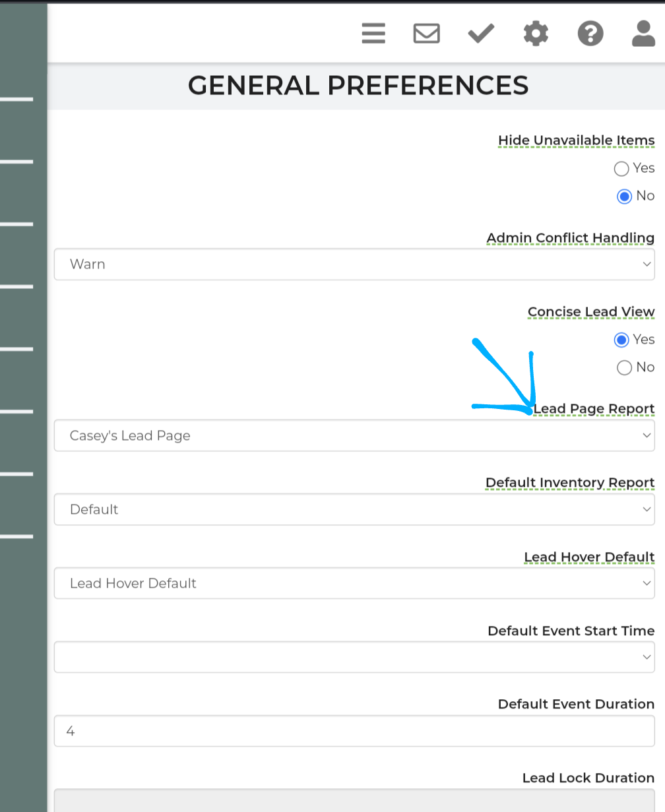This screenshot has width=665, height=812.
Task: Expand the Lead Page Report dropdown
Action: [354, 436]
